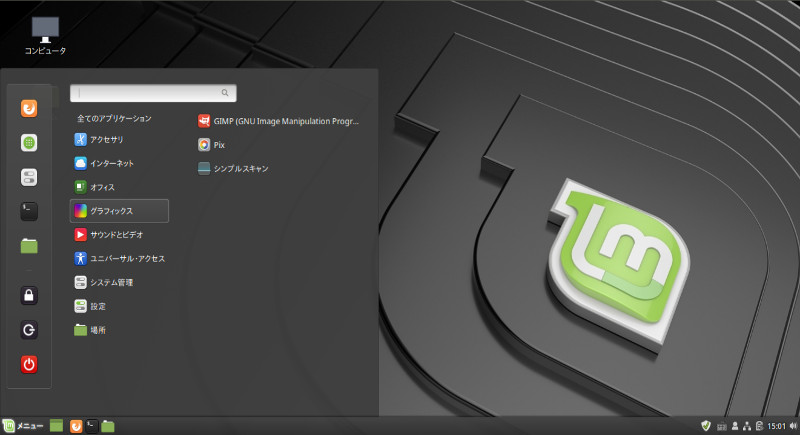Open Software Manager in the favorites sidebar
800x435 pixels.
click(29, 143)
